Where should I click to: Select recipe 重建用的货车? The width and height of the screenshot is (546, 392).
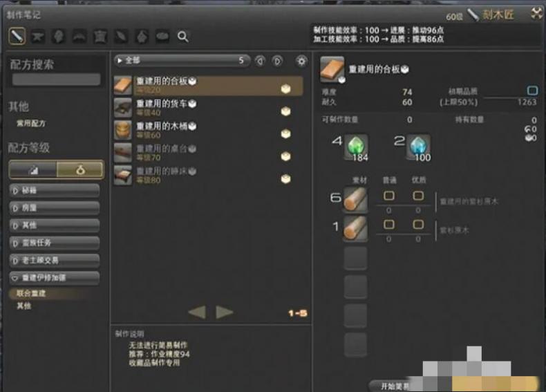pos(208,108)
